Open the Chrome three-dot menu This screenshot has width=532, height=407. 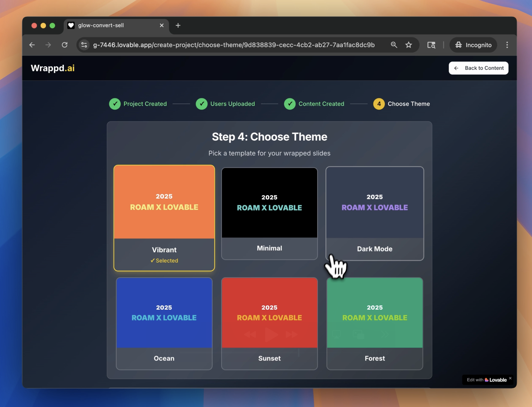507,45
